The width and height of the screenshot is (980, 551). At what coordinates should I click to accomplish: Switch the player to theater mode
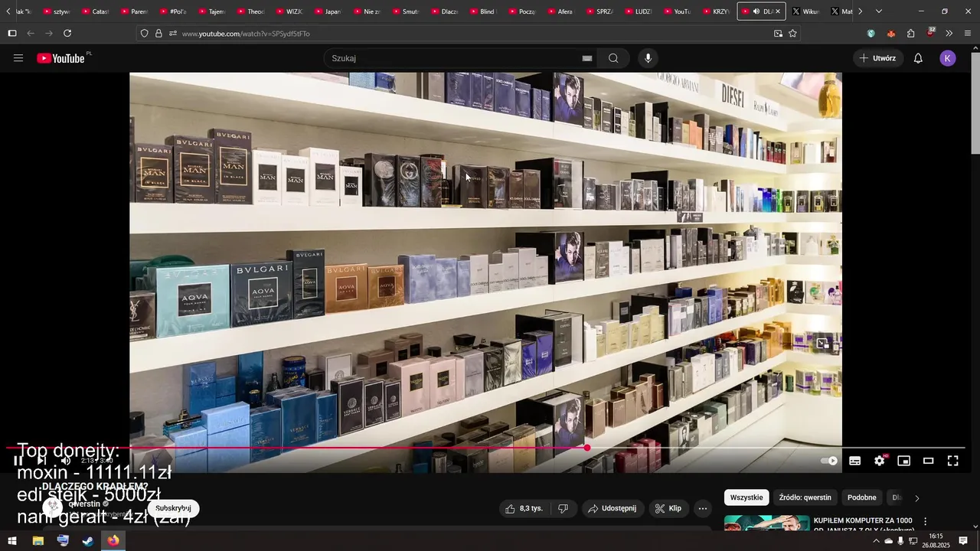tap(929, 461)
